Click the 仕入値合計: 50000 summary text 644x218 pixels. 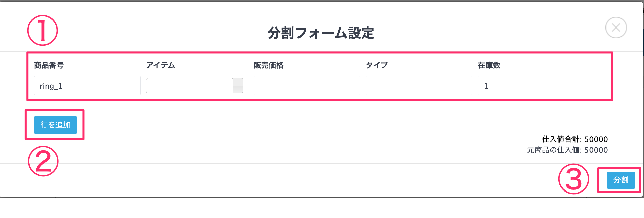[x=575, y=139]
